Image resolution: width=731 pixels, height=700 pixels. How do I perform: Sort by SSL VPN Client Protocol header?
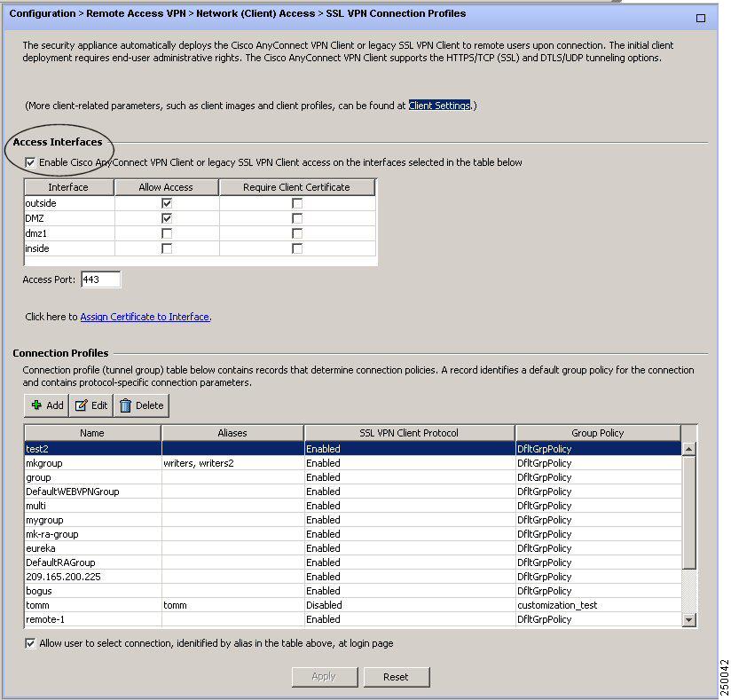point(409,433)
